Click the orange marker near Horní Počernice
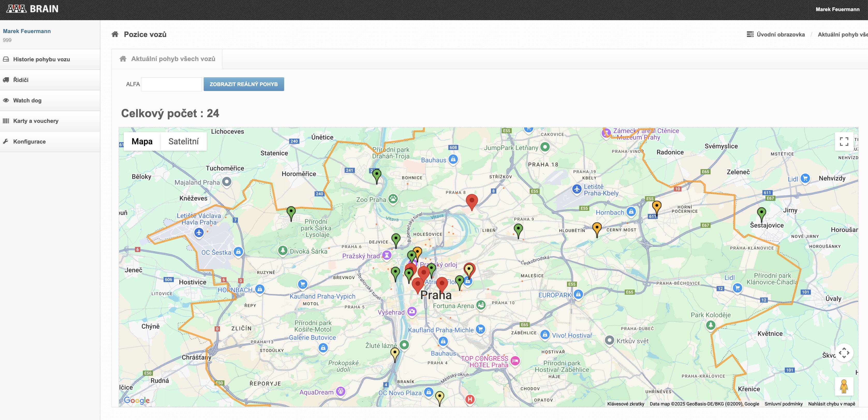This screenshot has height=420, width=868. pyautogui.click(x=657, y=208)
